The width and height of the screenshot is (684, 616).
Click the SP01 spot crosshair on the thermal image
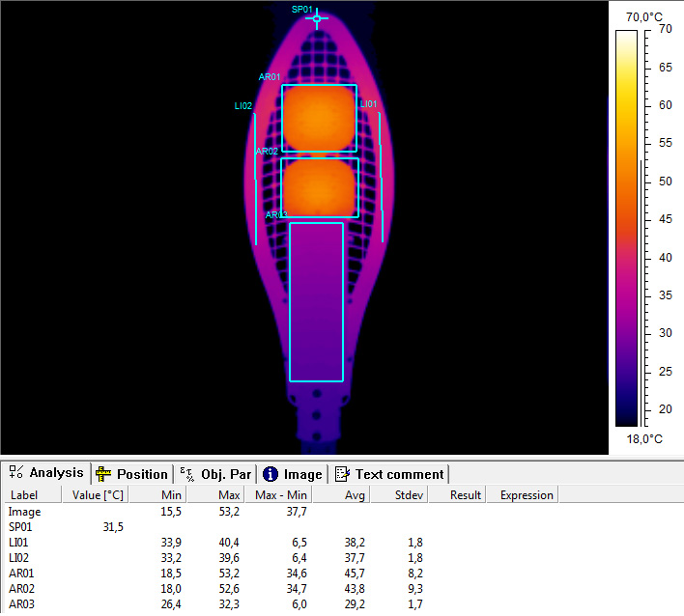click(x=316, y=18)
